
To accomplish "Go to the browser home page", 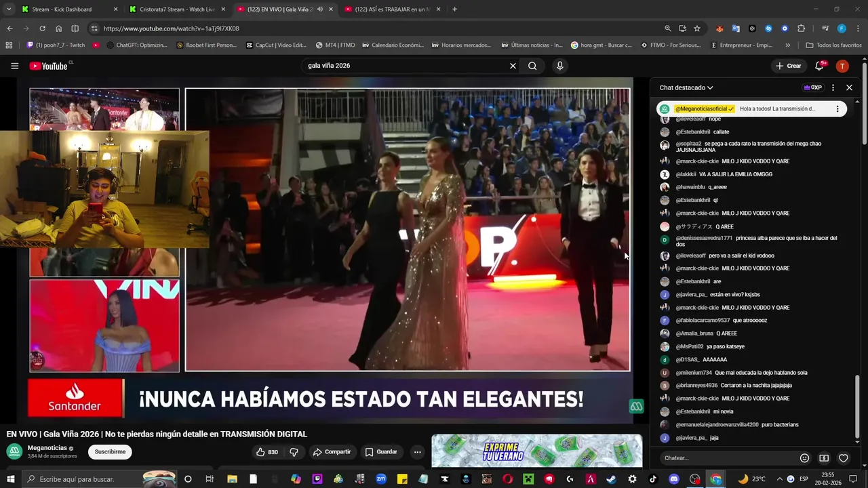I will coord(58,28).
